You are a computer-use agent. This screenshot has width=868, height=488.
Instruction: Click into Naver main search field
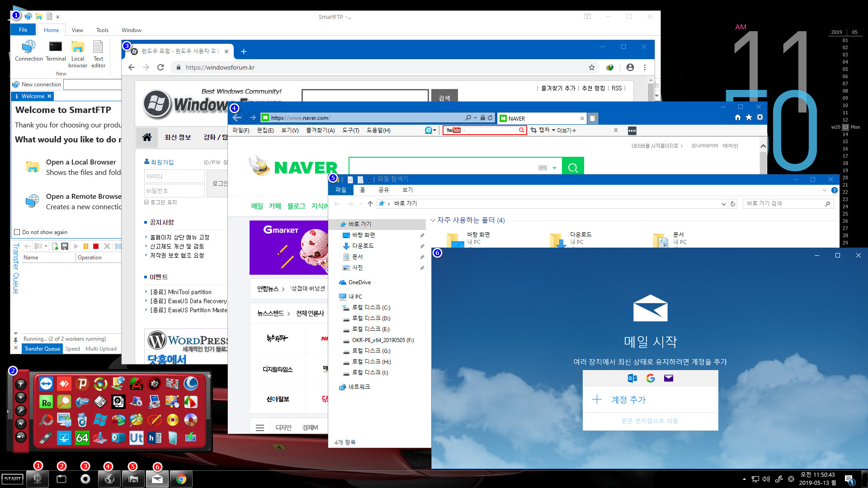pos(443,168)
